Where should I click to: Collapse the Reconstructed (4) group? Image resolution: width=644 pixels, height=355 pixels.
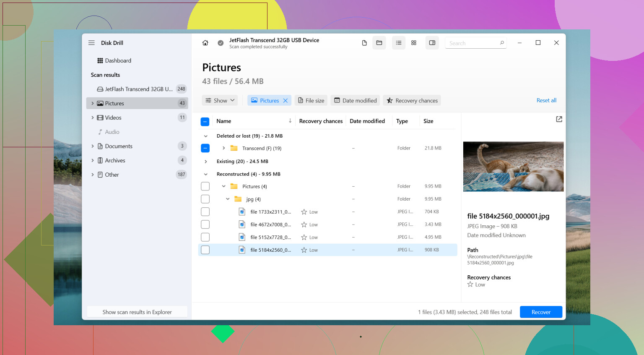(x=205, y=174)
